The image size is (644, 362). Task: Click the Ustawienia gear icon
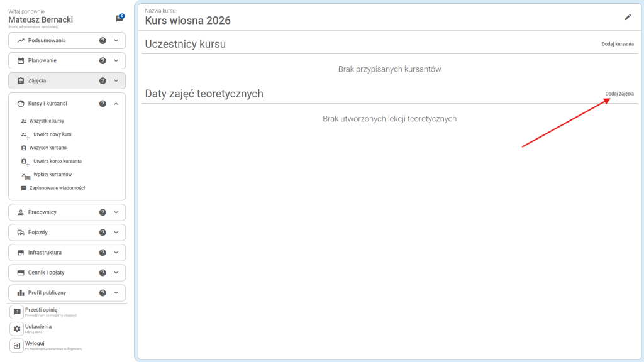click(x=17, y=329)
